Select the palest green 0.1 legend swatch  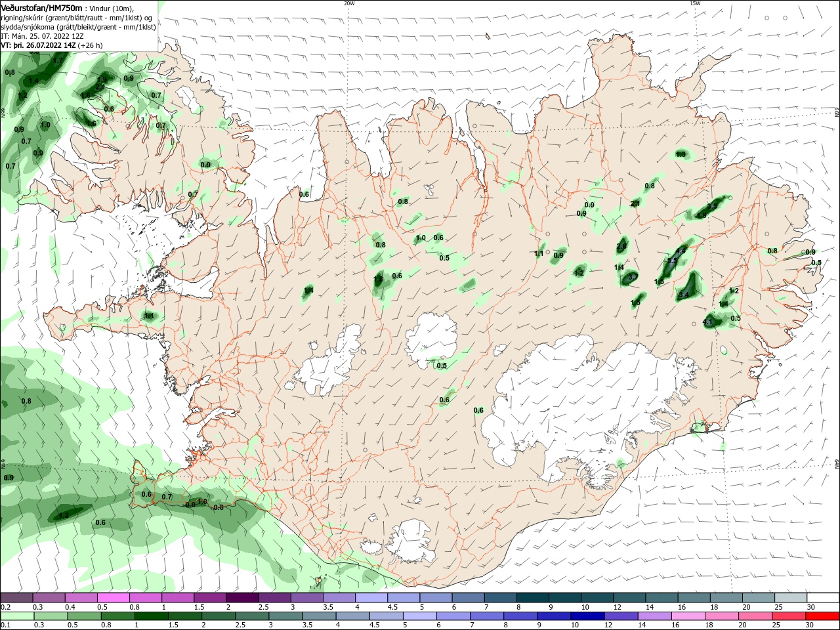(x=16, y=616)
